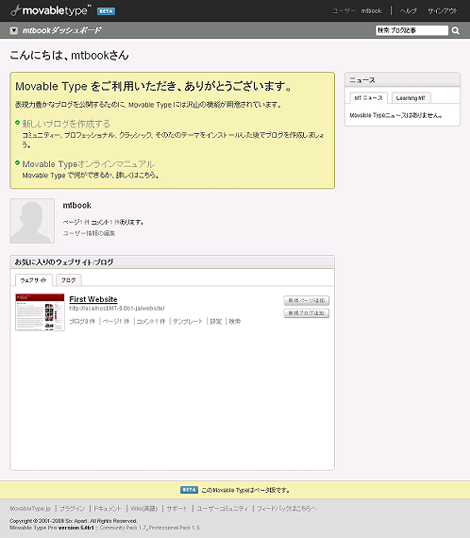Click the First Website thumbnail
The height and width of the screenshot is (538, 470).
[40, 312]
